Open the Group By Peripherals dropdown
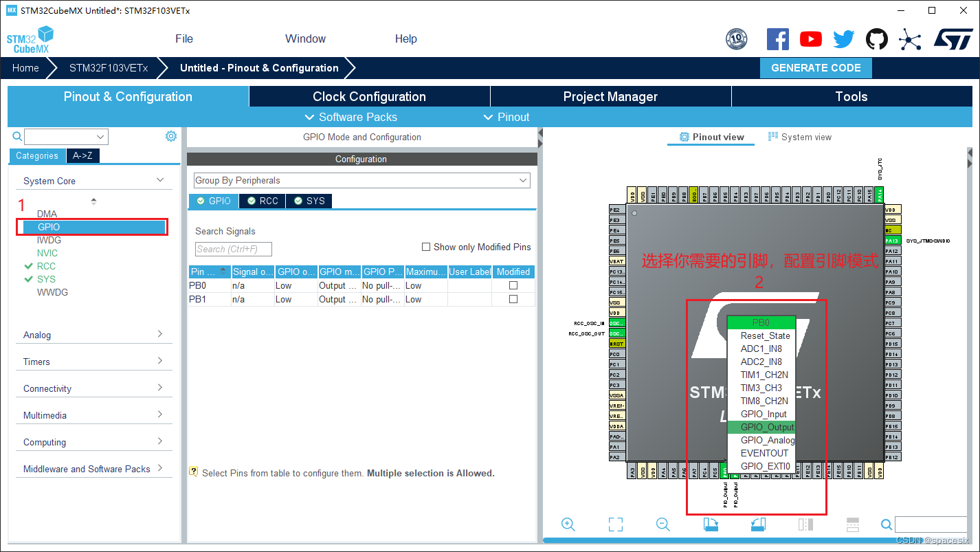Image resolution: width=980 pixels, height=552 pixels. tap(362, 180)
